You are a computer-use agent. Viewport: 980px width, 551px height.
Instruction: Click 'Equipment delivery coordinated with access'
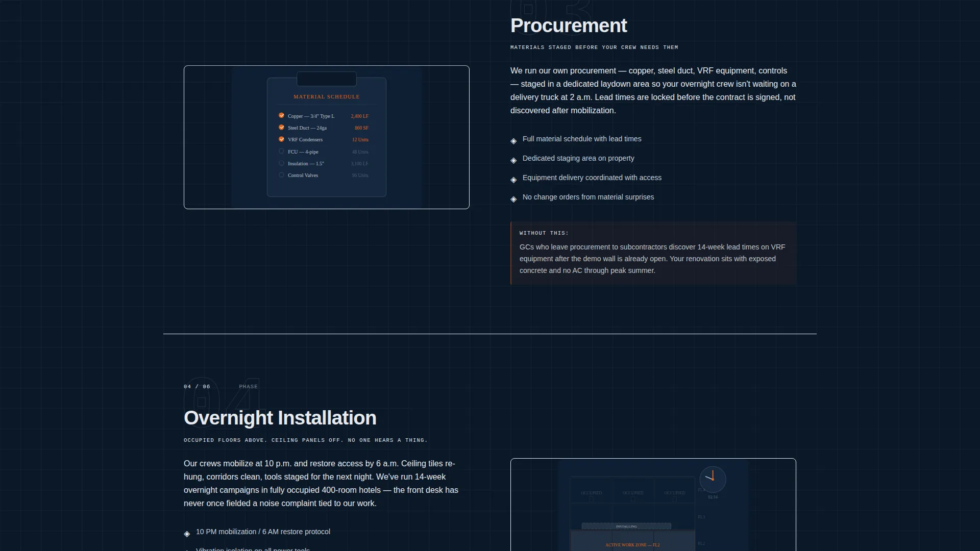click(x=592, y=178)
